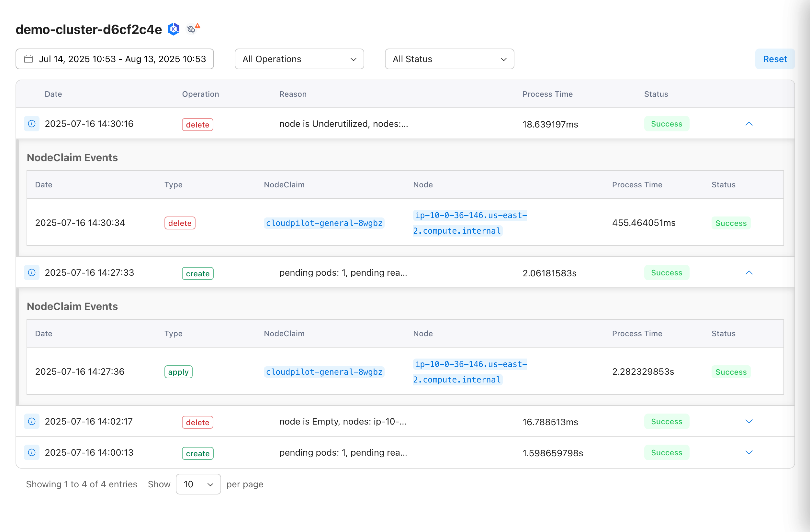
Task: Click the info icon beside 2025-07-16 14:02:17
Action: (x=31, y=421)
